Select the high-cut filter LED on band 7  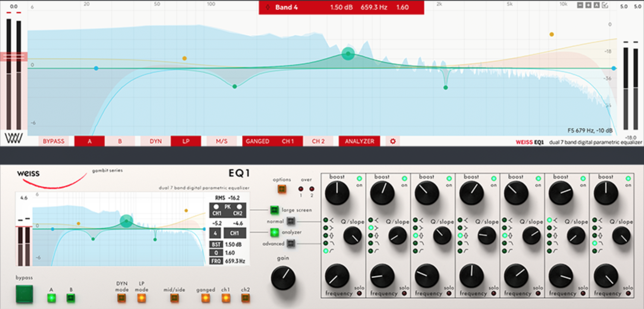click(x=594, y=243)
